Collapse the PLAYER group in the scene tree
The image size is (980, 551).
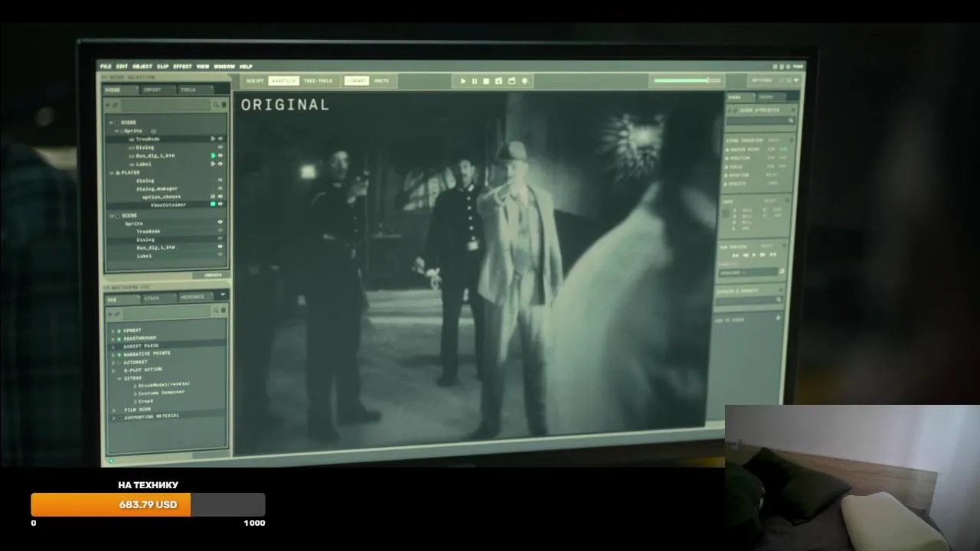pos(112,172)
